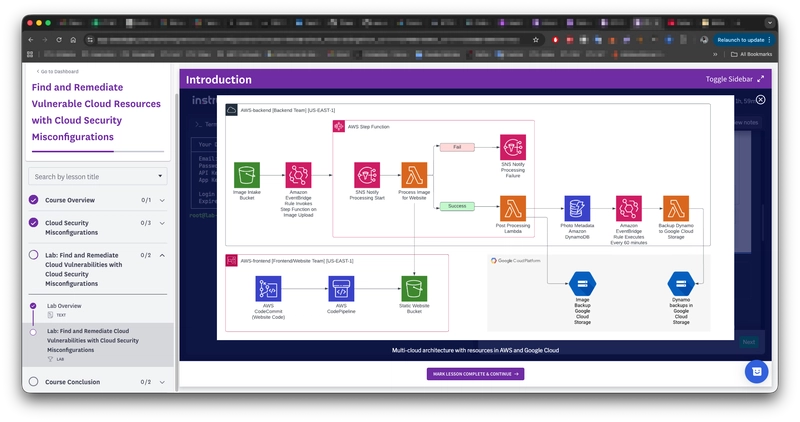Click the Go to Dashboard link
Screen dimensions: 800x422
click(x=57, y=71)
